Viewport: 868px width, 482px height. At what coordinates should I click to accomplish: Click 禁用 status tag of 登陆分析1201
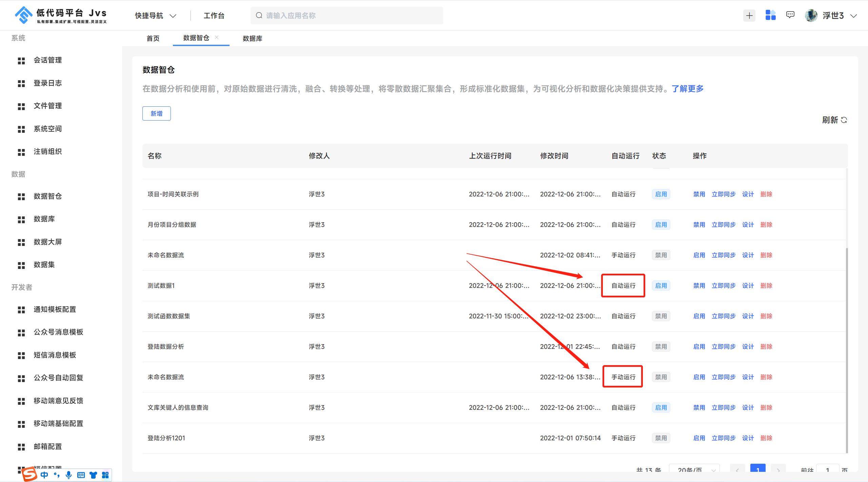[661, 438]
